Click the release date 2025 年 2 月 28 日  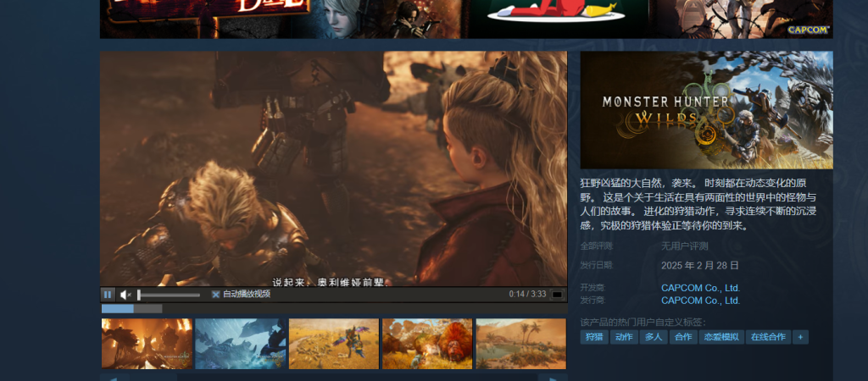tap(699, 266)
